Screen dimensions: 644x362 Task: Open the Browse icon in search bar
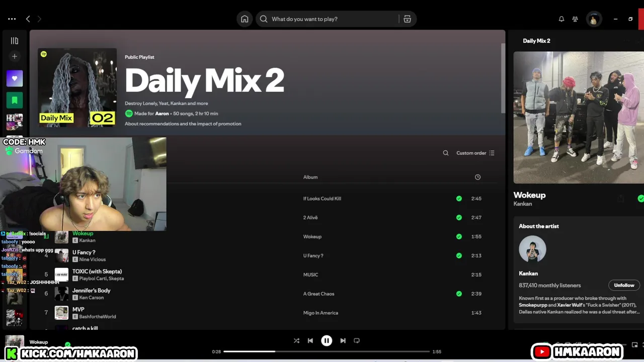click(408, 19)
